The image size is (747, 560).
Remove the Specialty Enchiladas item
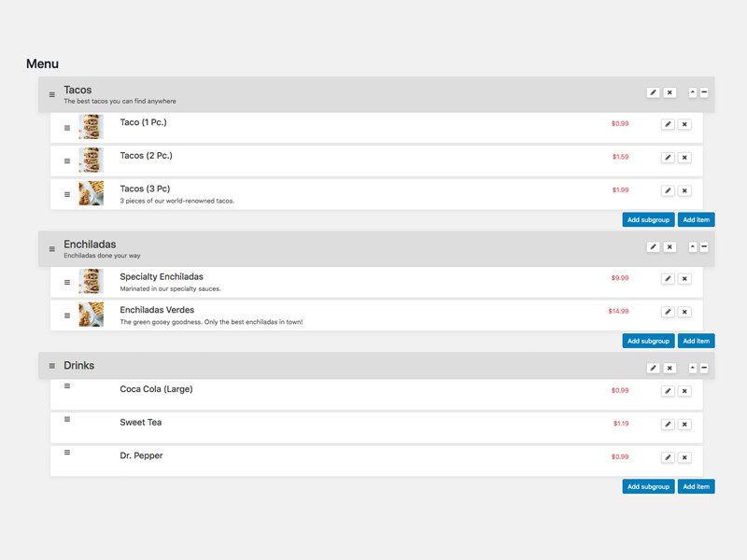(684, 279)
